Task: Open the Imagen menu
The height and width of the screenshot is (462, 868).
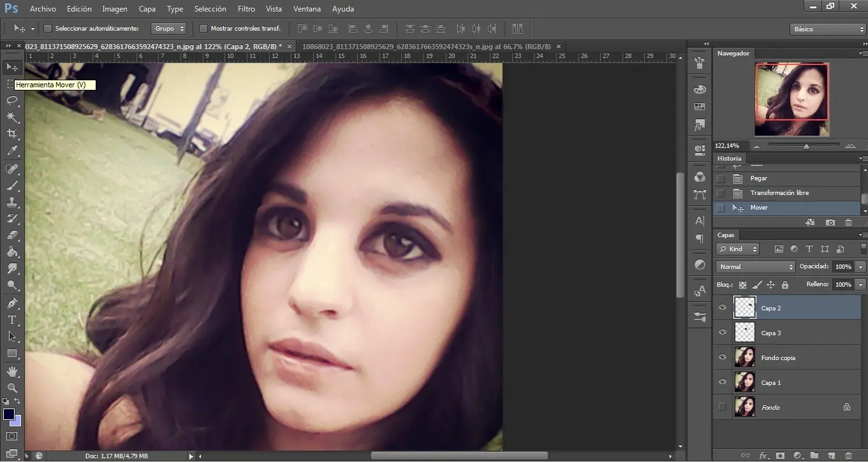Action: [x=115, y=9]
